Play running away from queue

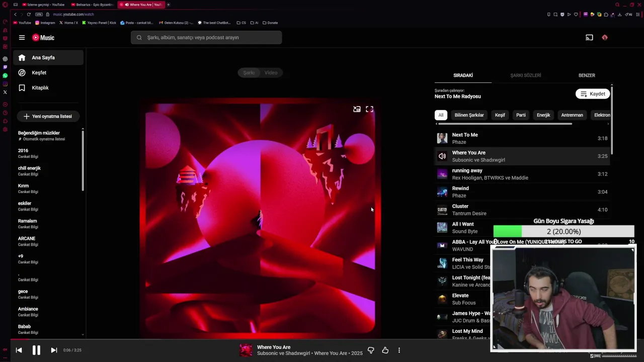point(522,174)
